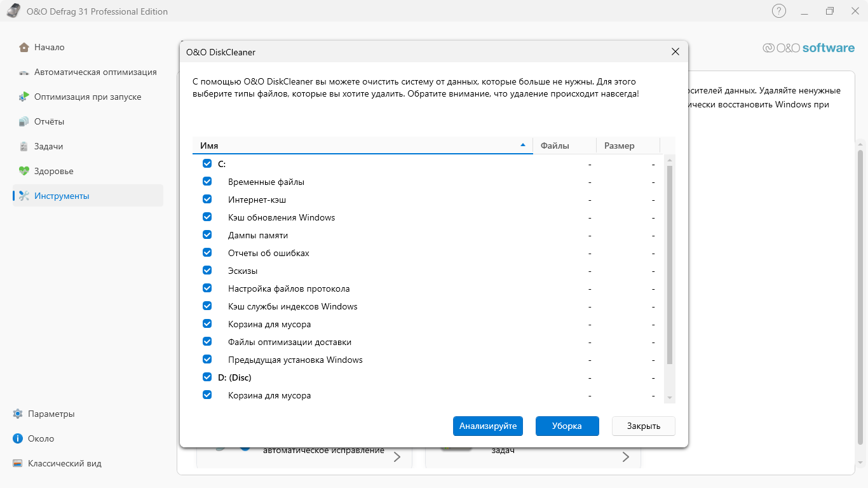
Task: Click the Уборка button
Action: click(x=567, y=426)
